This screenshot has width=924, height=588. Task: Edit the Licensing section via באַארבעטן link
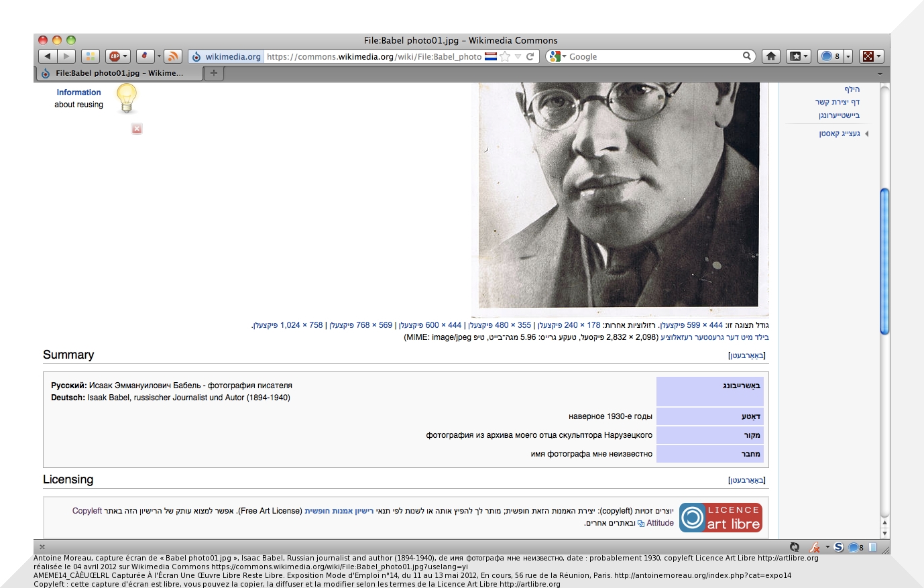[746, 480]
